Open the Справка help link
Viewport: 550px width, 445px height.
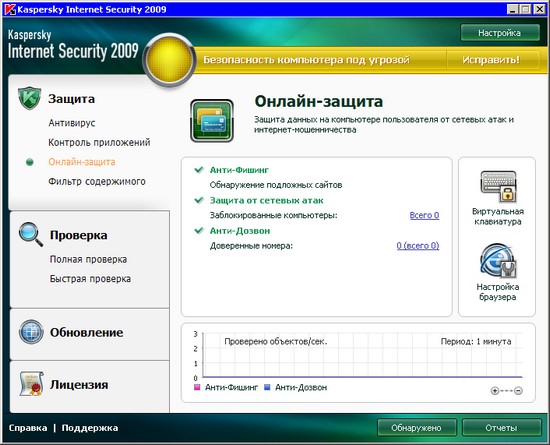(x=28, y=428)
